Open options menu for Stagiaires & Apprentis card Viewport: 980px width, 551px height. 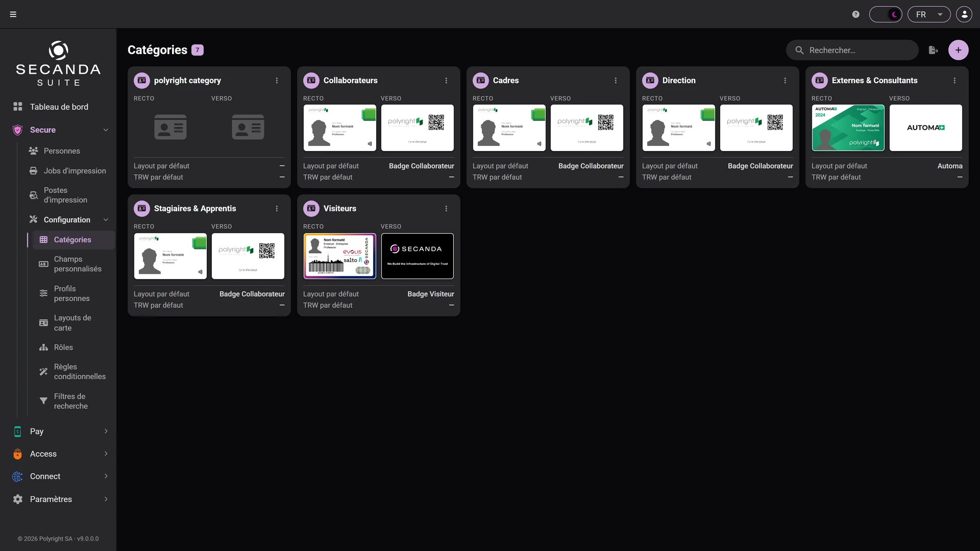pyautogui.click(x=277, y=209)
